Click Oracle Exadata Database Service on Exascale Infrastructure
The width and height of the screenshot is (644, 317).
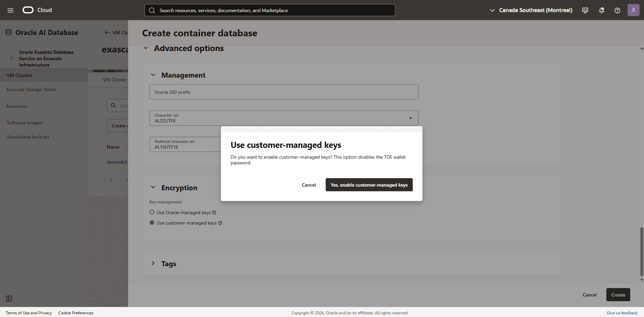(46, 58)
